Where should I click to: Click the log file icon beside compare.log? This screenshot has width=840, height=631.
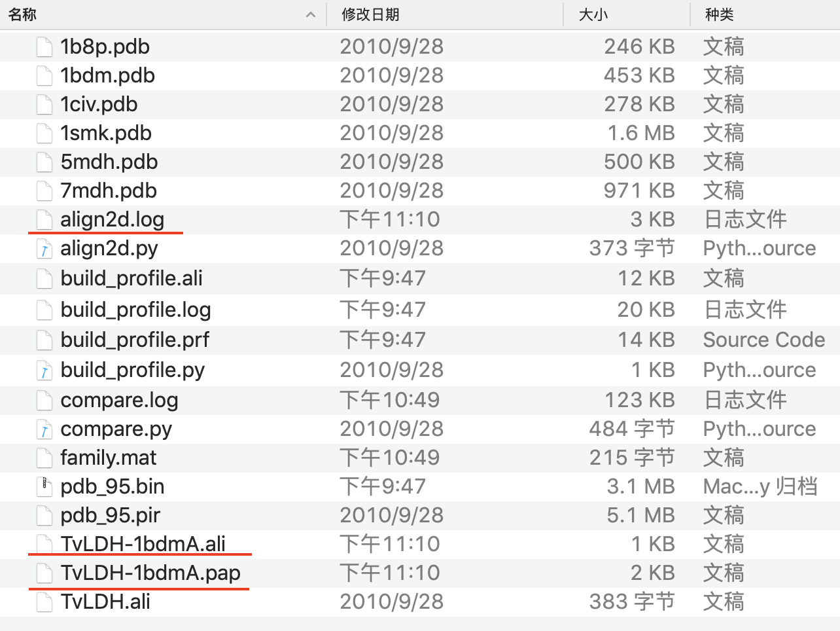point(44,400)
